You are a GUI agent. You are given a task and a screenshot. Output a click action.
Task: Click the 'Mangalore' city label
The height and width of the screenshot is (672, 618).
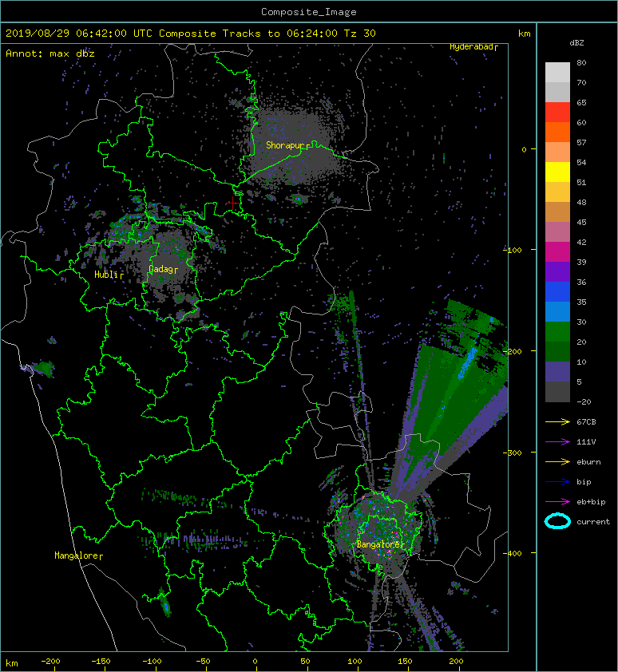[77, 555]
